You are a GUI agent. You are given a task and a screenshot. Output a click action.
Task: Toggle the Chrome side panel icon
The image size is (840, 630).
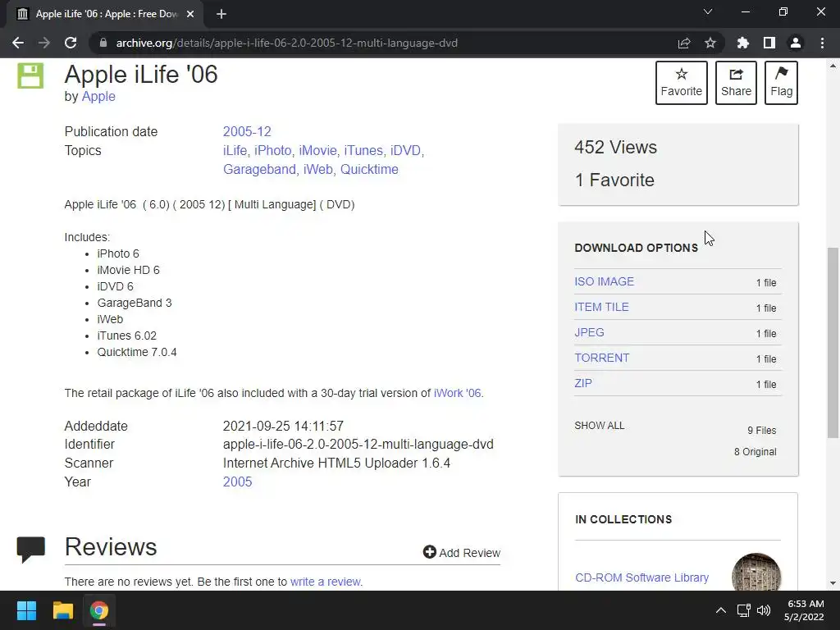tap(769, 43)
